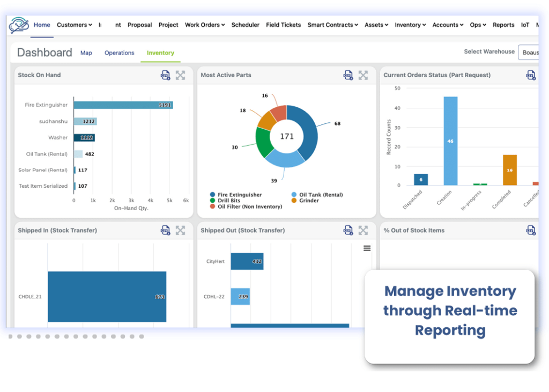Expand Shipped In (Stock Transfer) panel
The width and height of the screenshot is (549, 392).
point(181,230)
